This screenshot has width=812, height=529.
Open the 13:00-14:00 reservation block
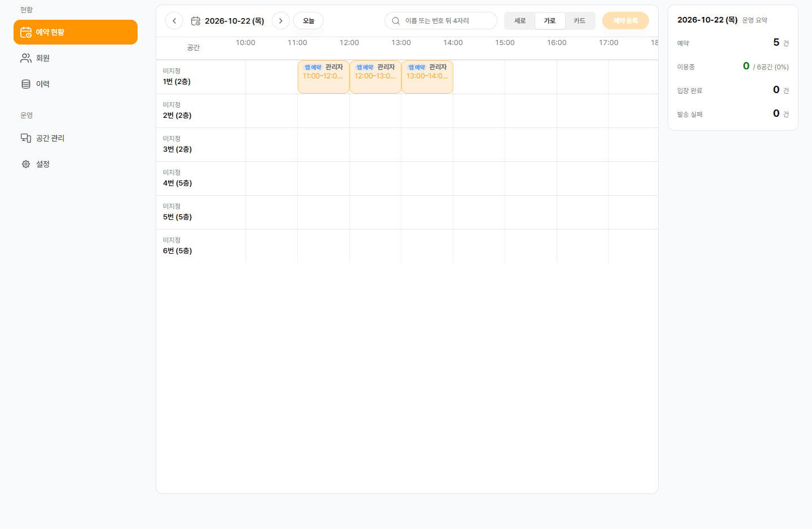pos(427,77)
